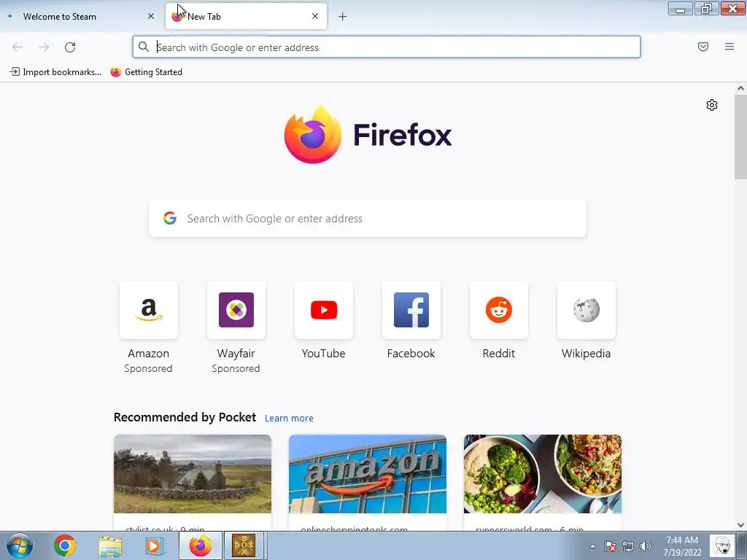Open the volume speaker tray icon
Screen dimensions: 747x560
click(646, 546)
